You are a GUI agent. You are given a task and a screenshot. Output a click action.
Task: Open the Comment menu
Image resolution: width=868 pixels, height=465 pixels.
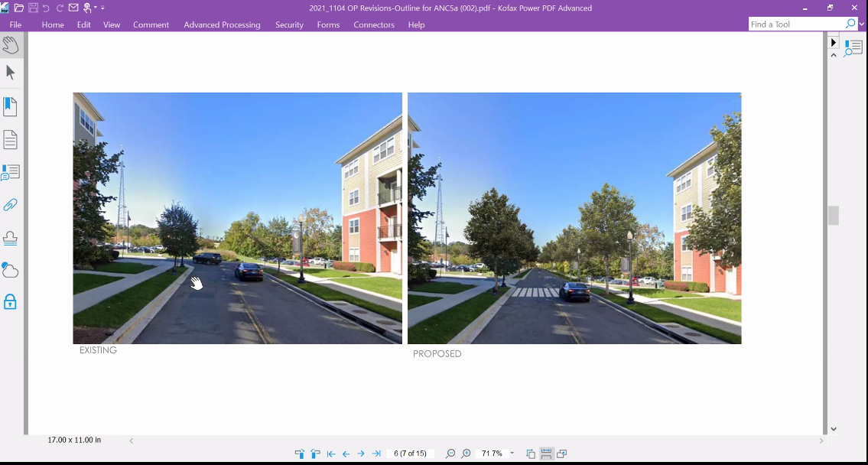[x=151, y=24]
